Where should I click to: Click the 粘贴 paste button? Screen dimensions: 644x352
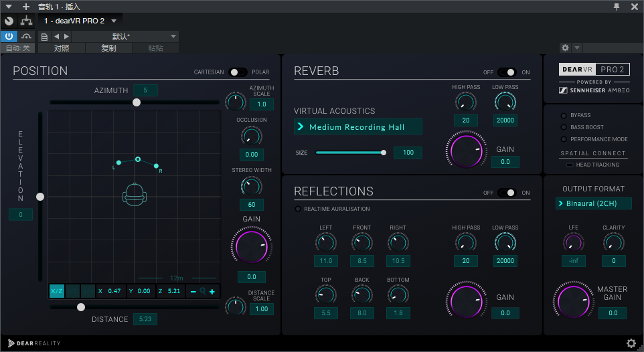coord(156,48)
